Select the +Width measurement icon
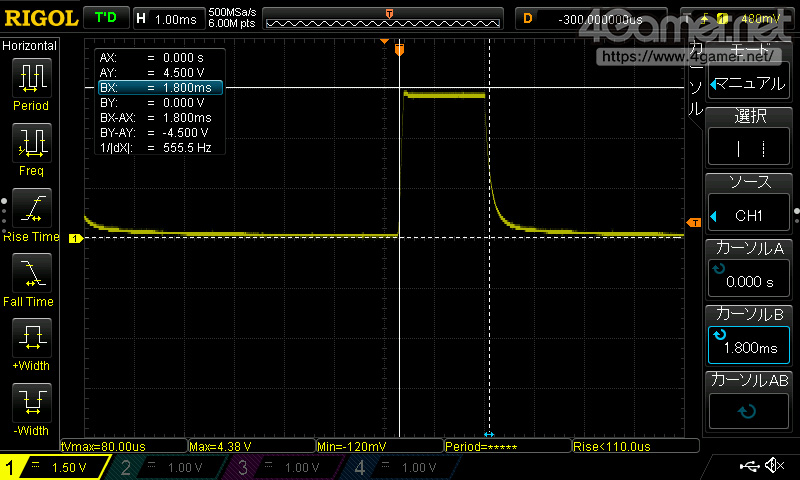 point(32,337)
